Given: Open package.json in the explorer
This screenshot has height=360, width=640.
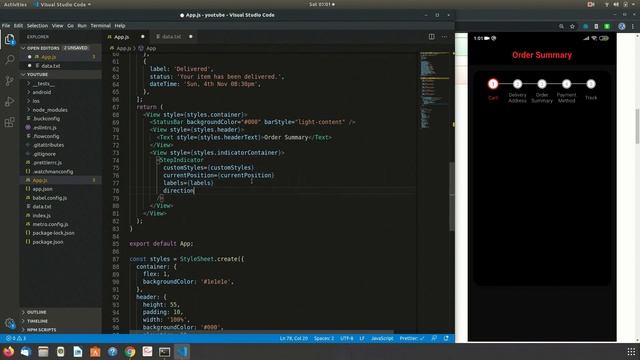Looking at the screenshot, I should (48, 242).
